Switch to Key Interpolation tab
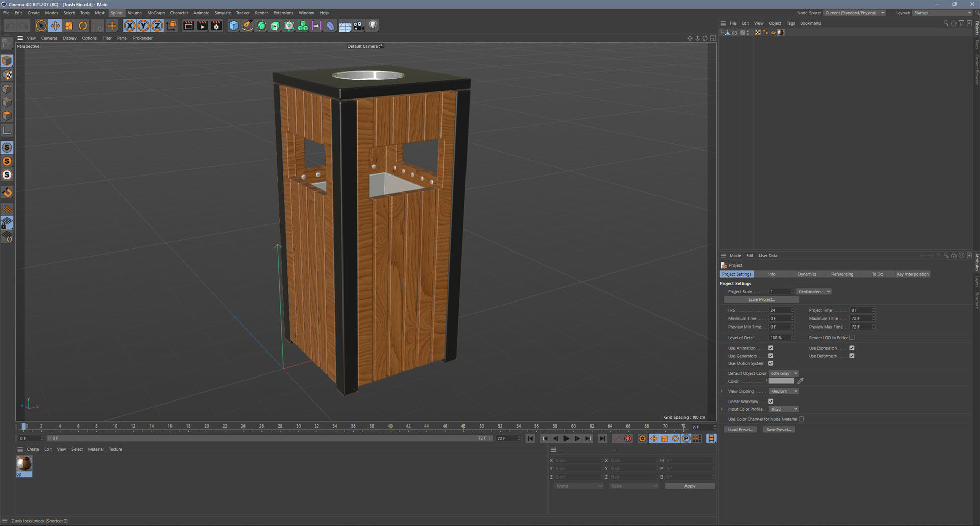The image size is (980, 526). (x=913, y=274)
